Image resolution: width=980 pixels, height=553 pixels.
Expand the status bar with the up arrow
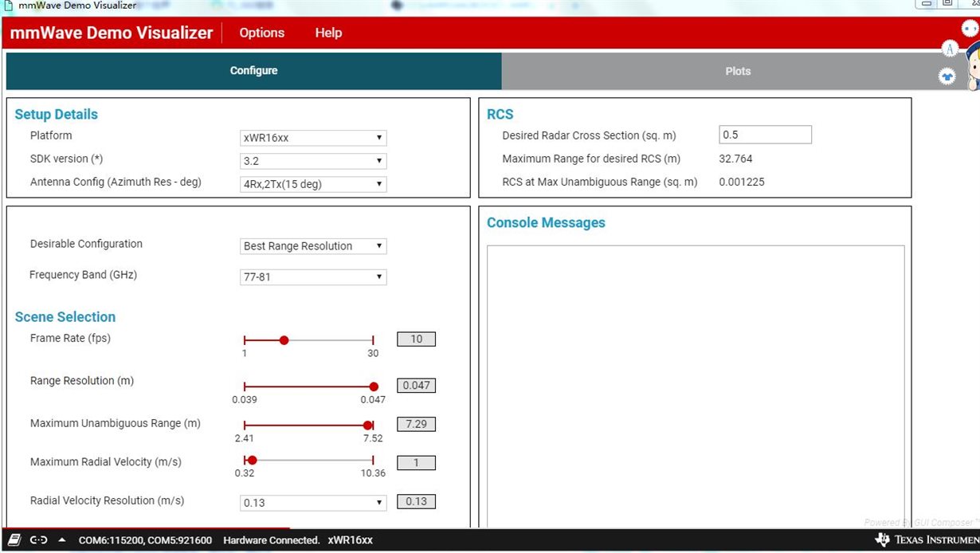62,540
